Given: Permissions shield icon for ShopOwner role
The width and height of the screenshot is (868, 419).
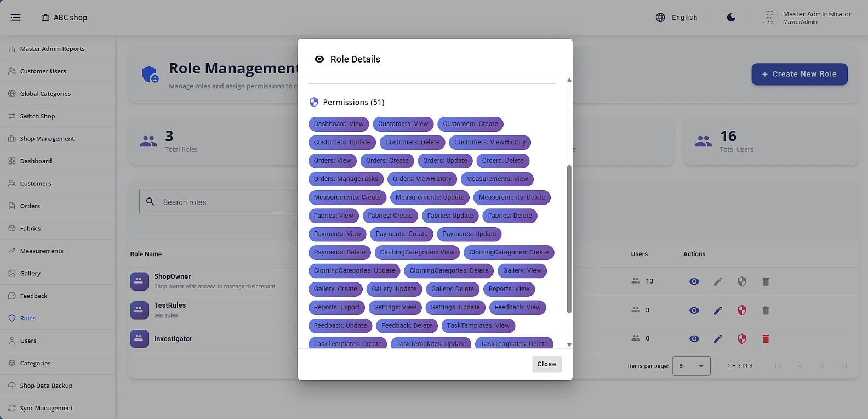Looking at the screenshot, I should click(742, 281).
